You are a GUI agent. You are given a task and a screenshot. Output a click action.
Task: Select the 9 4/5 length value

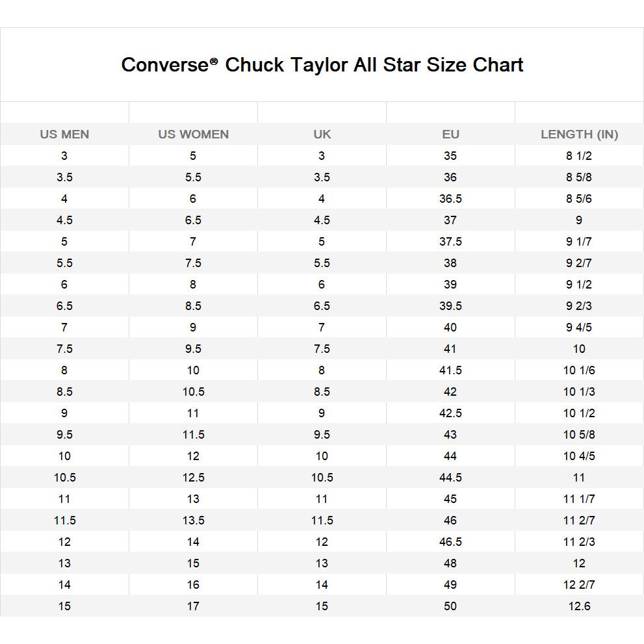click(x=579, y=328)
